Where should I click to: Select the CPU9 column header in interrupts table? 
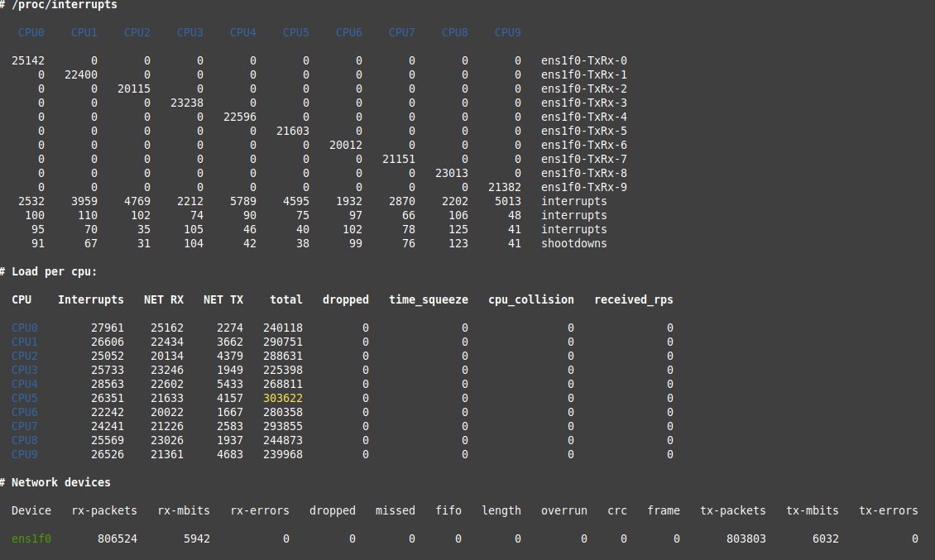pyautogui.click(x=507, y=32)
